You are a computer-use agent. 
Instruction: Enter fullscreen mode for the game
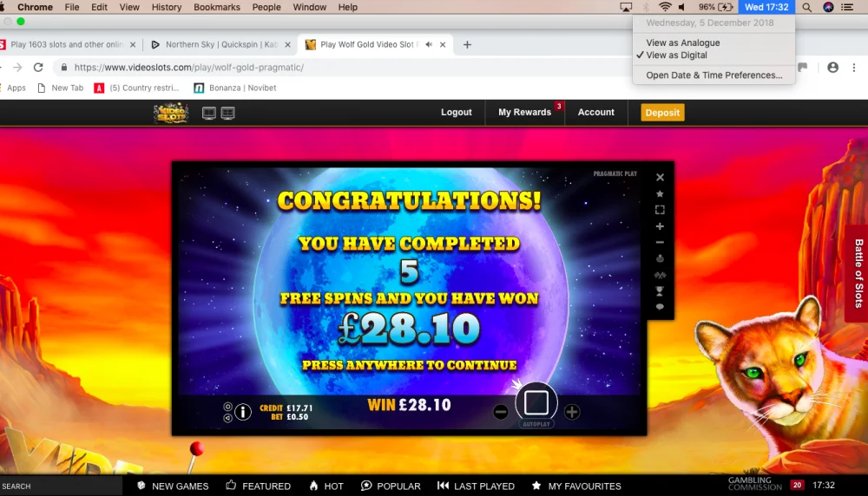[x=660, y=210]
